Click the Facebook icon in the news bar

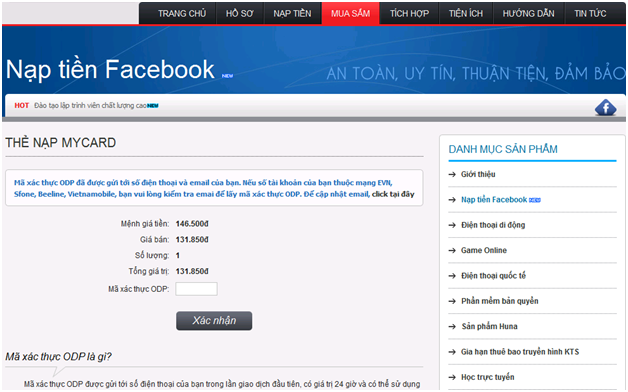[x=605, y=107]
